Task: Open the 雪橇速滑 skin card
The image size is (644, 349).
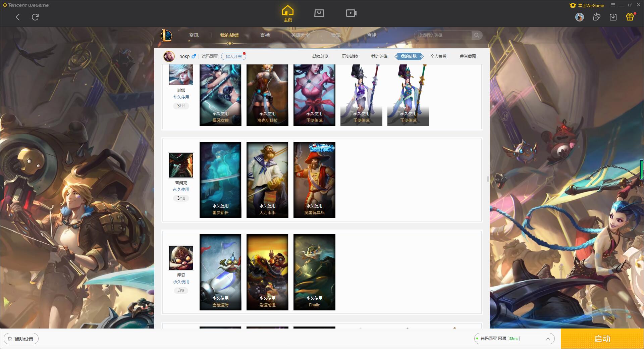Action: point(220,272)
